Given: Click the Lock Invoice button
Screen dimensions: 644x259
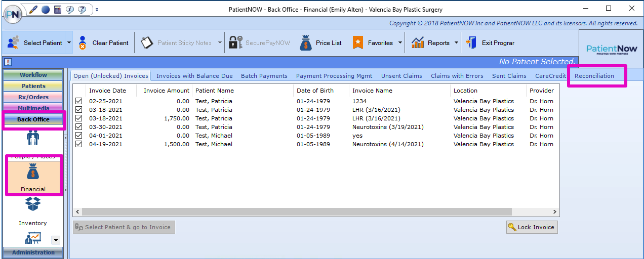Looking at the screenshot, I should tap(532, 227).
